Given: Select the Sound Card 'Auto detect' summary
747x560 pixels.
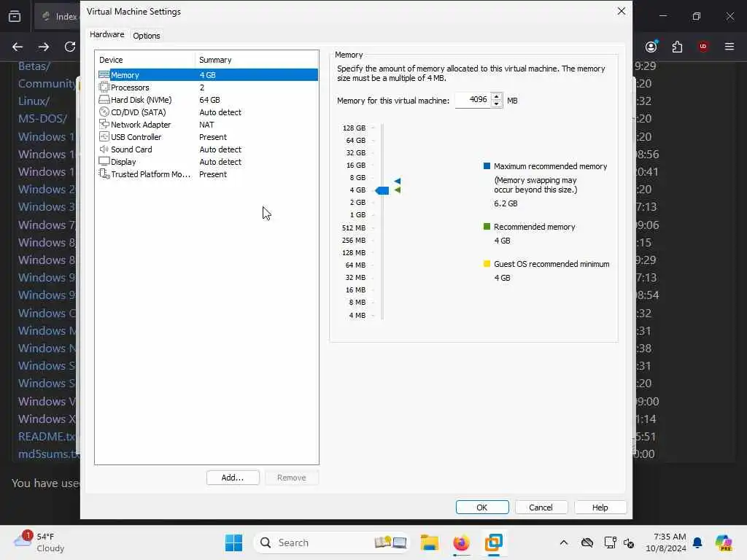Looking at the screenshot, I should (x=220, y=149).
